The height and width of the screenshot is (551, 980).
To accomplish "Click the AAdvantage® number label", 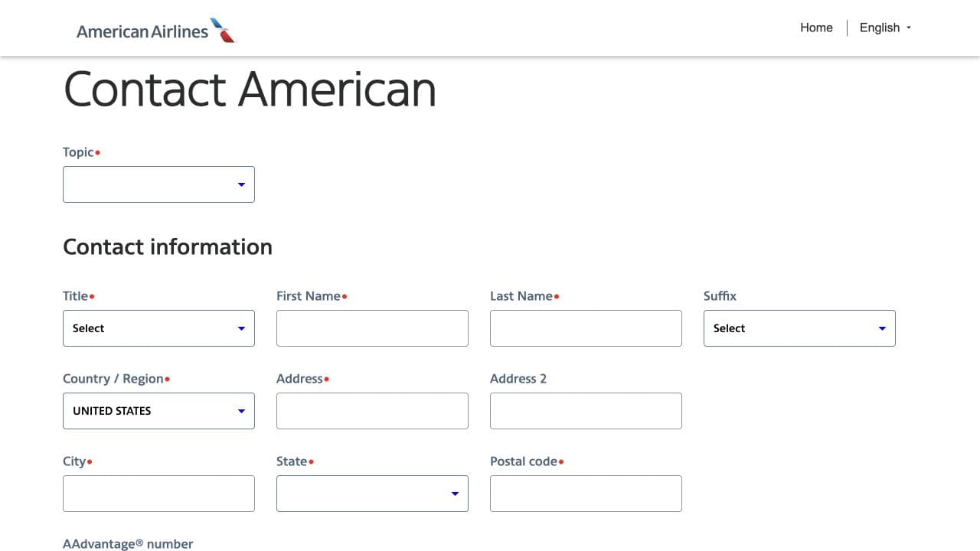I will pyautogui.click(x=128, y=544).
